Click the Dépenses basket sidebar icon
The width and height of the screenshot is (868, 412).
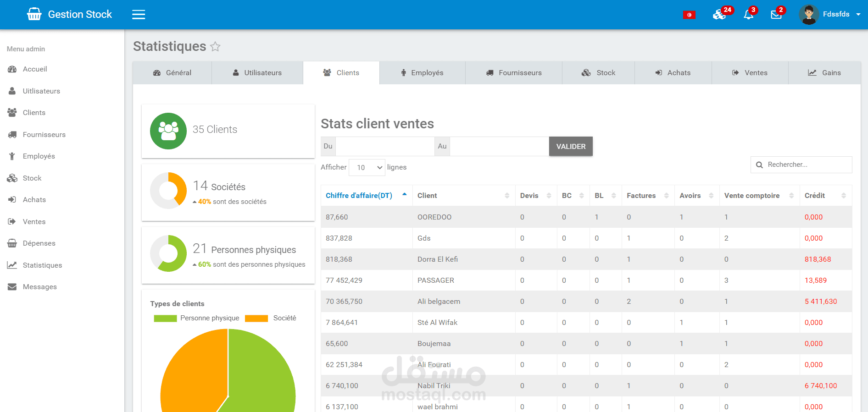pyautogui.click(x=12, y=243)
